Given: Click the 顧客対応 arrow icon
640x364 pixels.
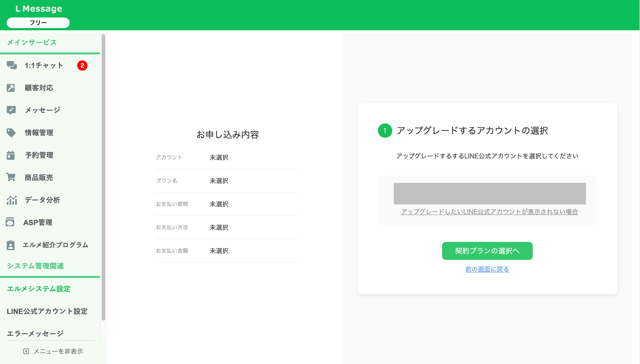Looking at the screenshot, I should (11, 88).
